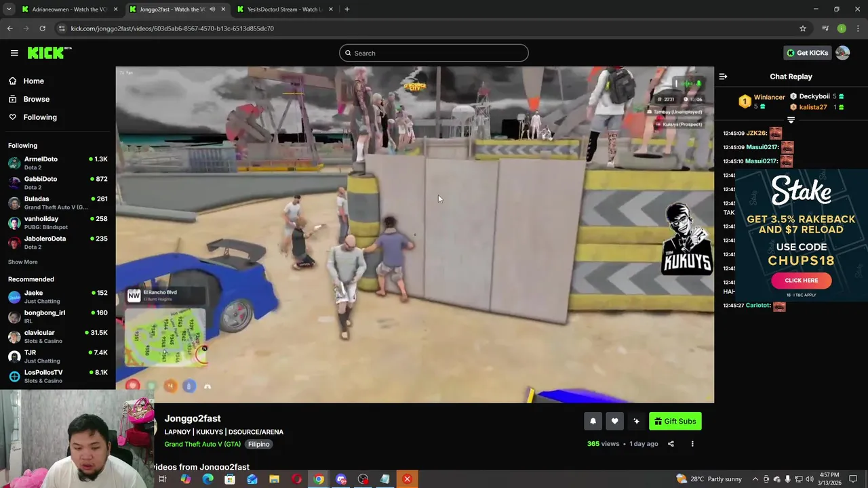
Task: Open recommended channel bongbong_irl
Action: tap(58, 317)
